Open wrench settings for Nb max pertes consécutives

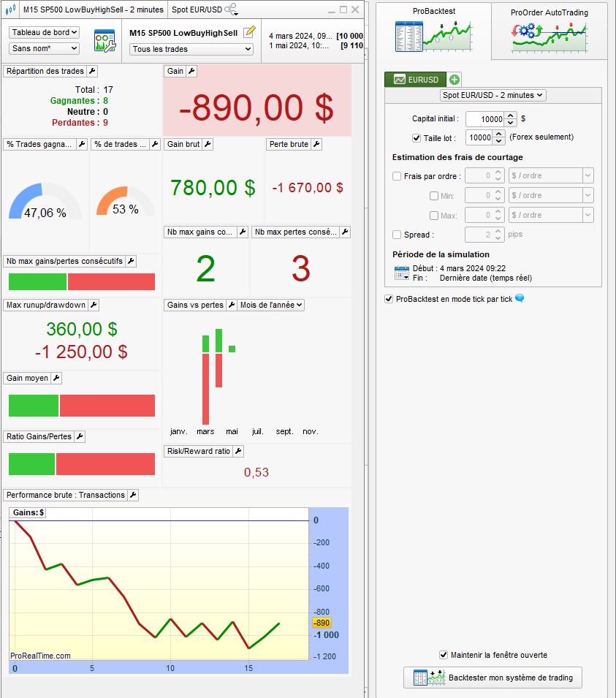tap(345, 232)
